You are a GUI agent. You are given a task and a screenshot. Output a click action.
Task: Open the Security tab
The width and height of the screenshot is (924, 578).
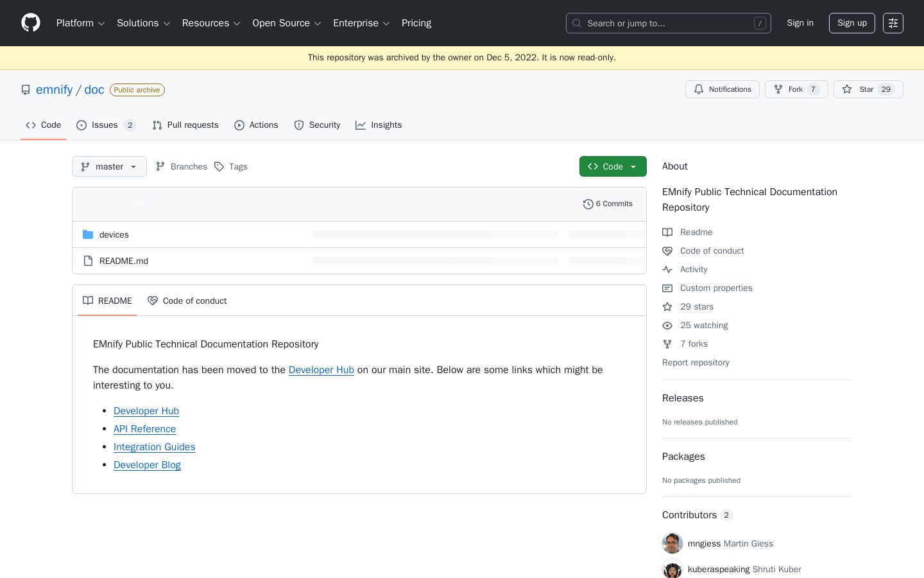pyautogui.click(x=317, y=125)
